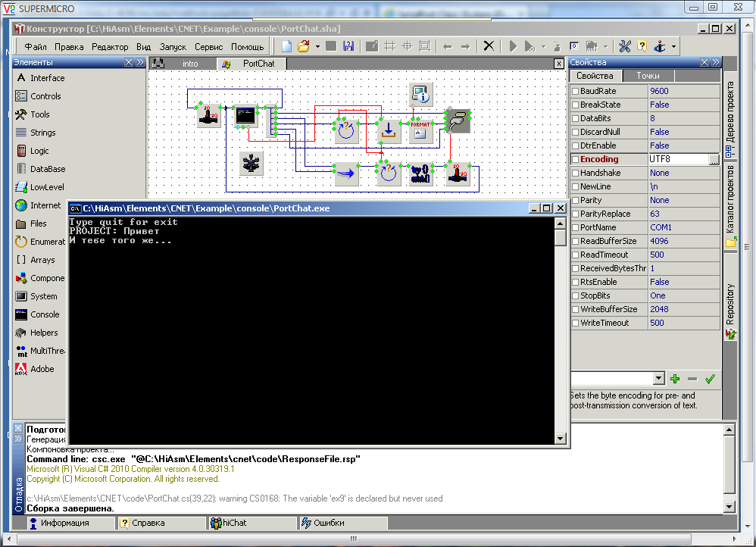The image size is (756, 547).
Task: Open dropdown arrow next to Open folder icon
Action: click(317, 46)
